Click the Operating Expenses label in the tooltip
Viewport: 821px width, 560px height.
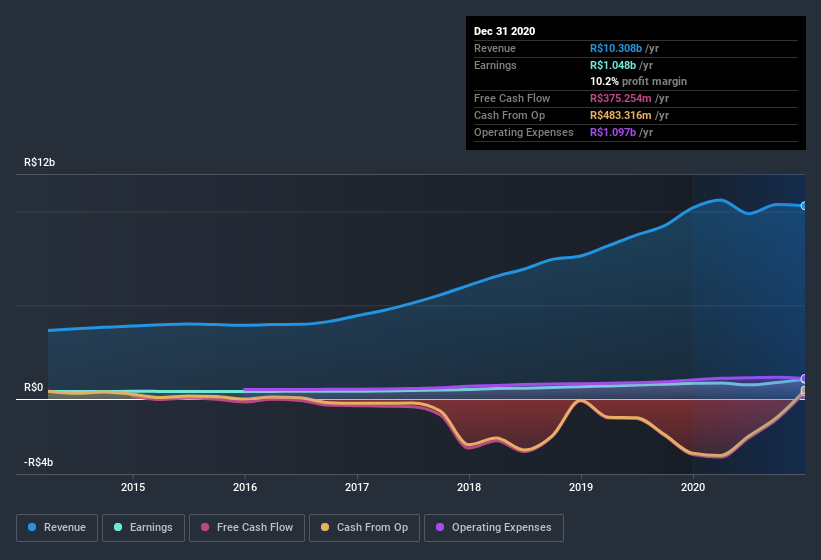tap(524, 132)
